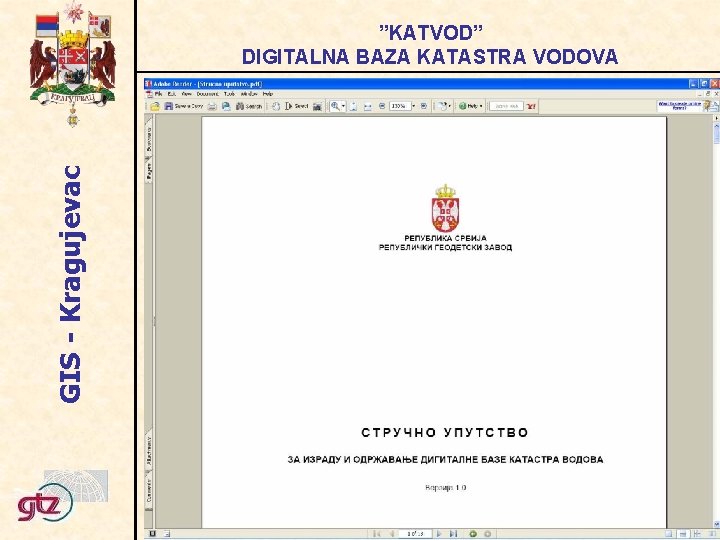Click the status bar page size icon

(167, 534)
